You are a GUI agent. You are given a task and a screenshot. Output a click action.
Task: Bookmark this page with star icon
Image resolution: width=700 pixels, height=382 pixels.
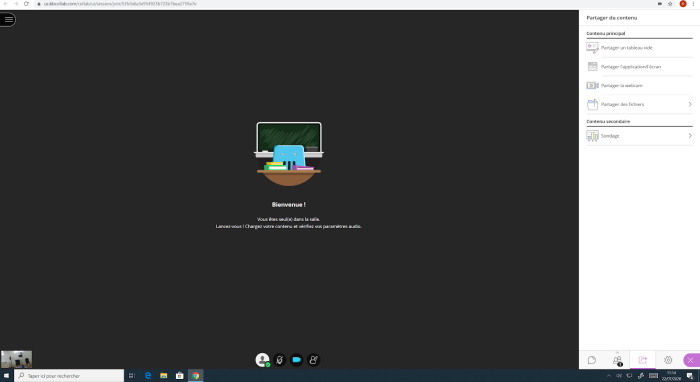coord(670,4)
